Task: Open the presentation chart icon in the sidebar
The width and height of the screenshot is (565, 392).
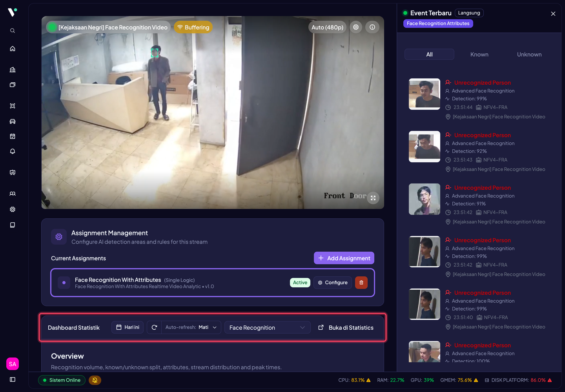Action: coord(13,172)
